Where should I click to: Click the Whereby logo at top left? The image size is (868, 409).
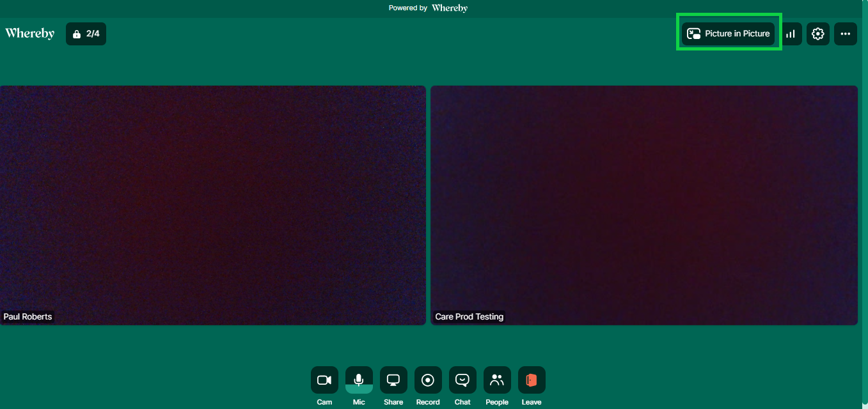click(x=30, y=33)
